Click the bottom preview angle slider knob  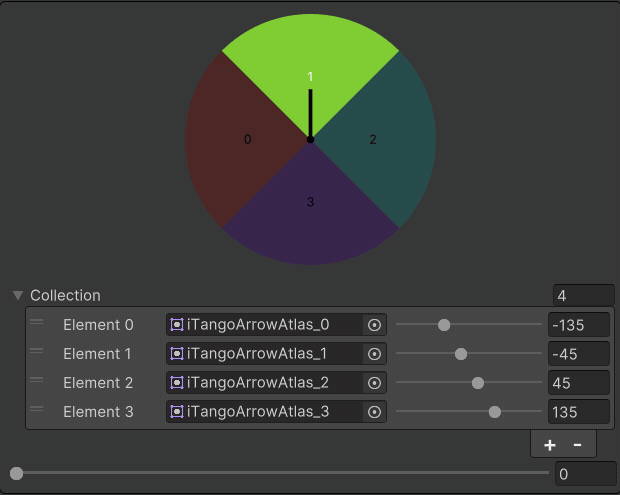pos(16,473)
